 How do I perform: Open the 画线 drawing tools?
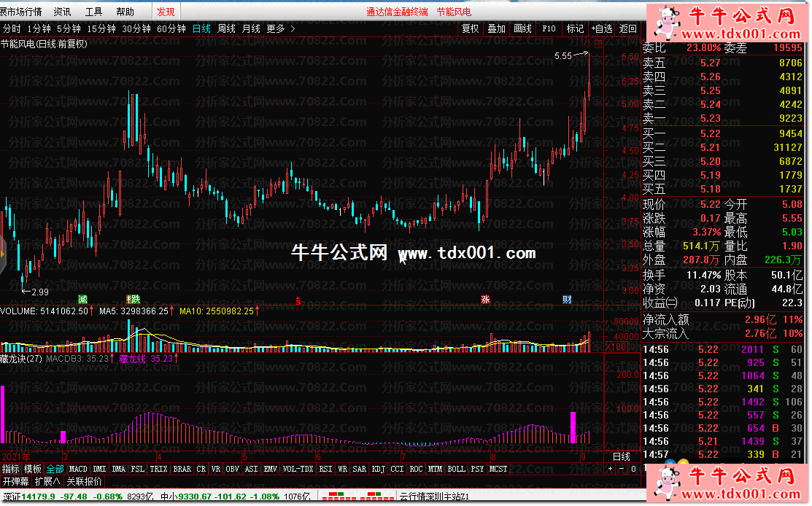tap(522, 29)
